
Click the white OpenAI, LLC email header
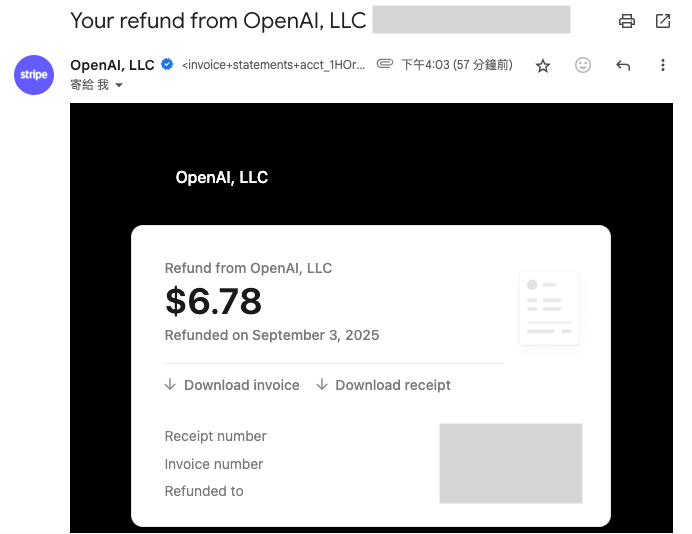coord(221,178)
